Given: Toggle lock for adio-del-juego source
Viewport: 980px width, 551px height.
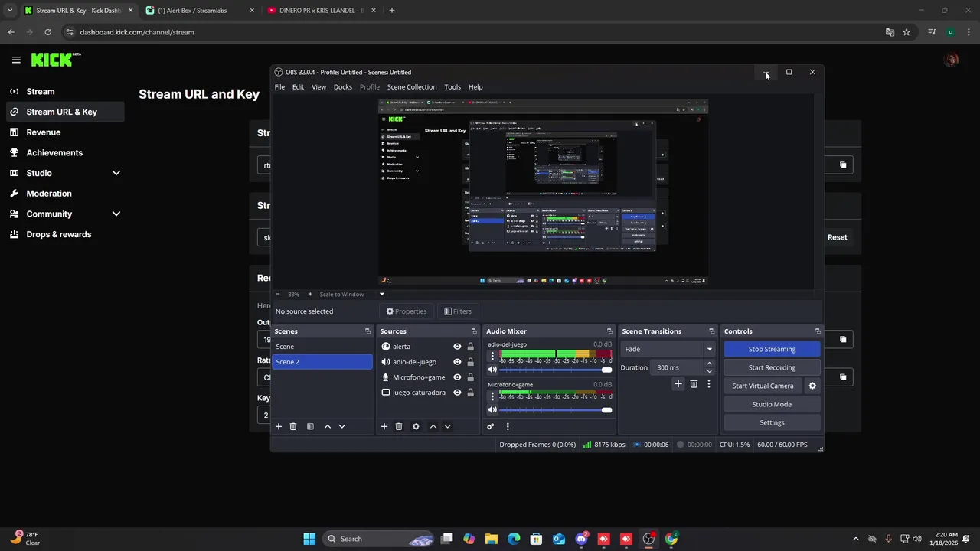Looking at the screenshot, I should (x=470, y=362).
